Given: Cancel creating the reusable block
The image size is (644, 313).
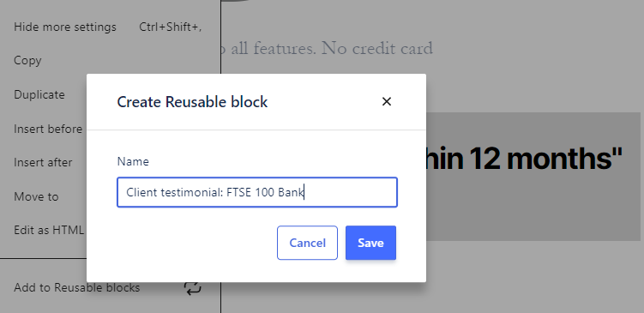Looking at the screenshot, I should click(x=307, y=243).
